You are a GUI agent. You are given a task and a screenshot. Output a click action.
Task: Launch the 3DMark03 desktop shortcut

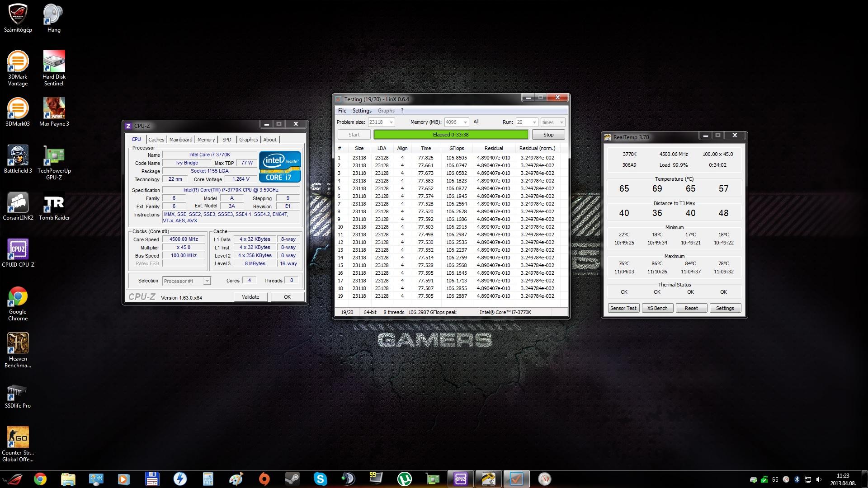click(18, 112)
